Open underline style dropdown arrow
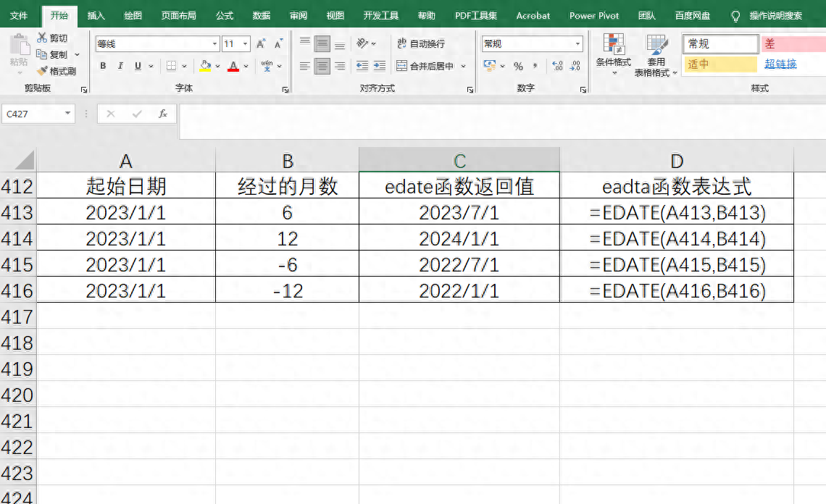This screenshot has height=504, width=826. click(151, 66)
